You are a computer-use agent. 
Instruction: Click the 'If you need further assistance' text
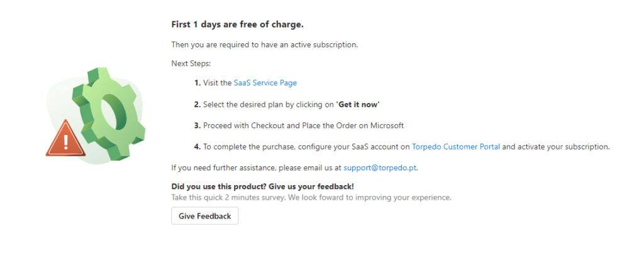257,168
